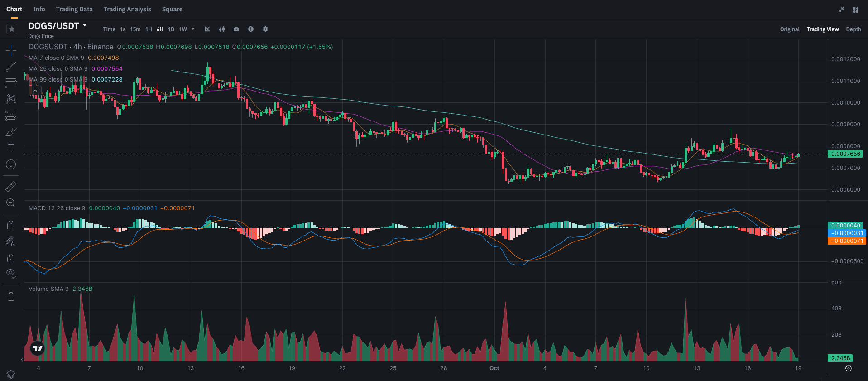Image resolution: width=868 pixels, height=381 pixels.
Task: Take a chart snapshot with camera icon
Action: point(236,29)
